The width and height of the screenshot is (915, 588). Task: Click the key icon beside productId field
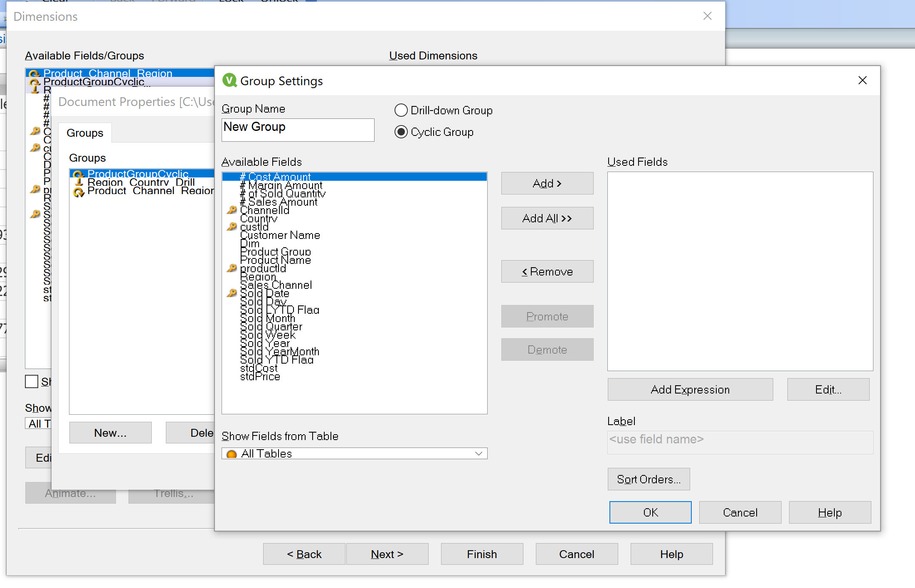click(232, 268)
